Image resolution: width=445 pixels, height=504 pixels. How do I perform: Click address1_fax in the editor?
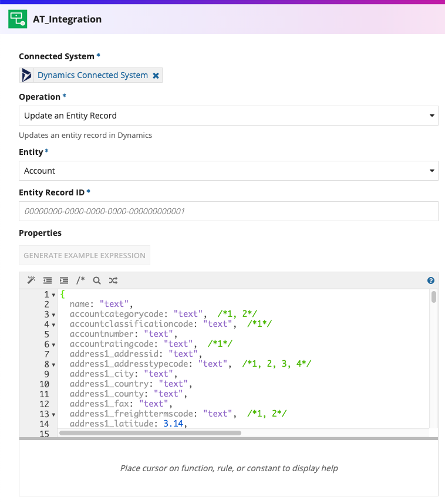pyautogui.click(x=99, y=404)
